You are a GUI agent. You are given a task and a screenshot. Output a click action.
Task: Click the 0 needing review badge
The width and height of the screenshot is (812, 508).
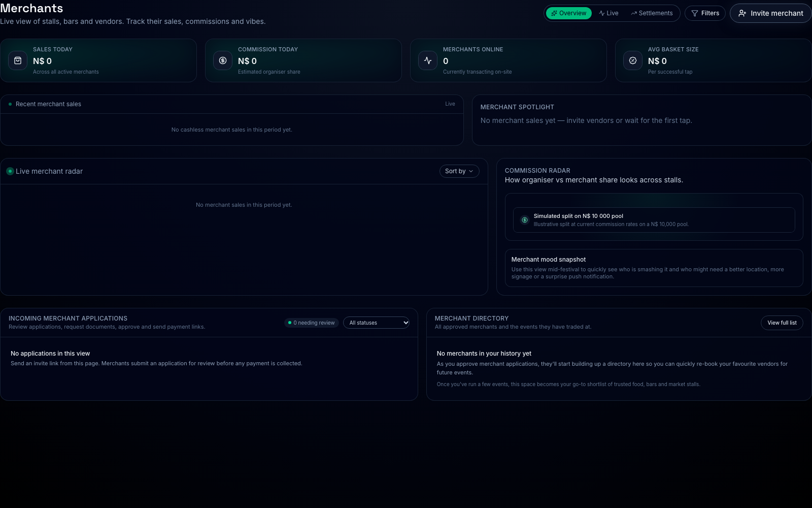tap(312, 323)
